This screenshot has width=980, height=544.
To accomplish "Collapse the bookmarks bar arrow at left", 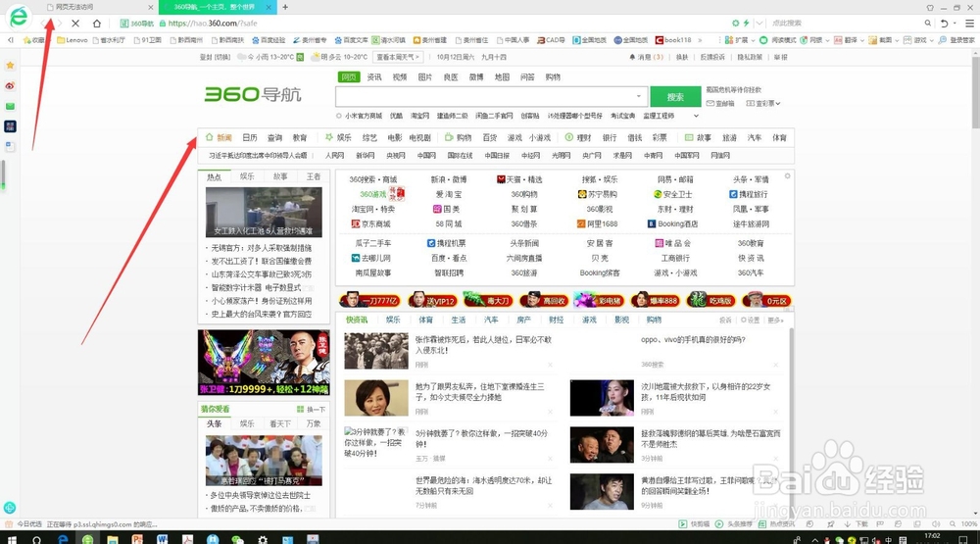I will pos(10,40).
